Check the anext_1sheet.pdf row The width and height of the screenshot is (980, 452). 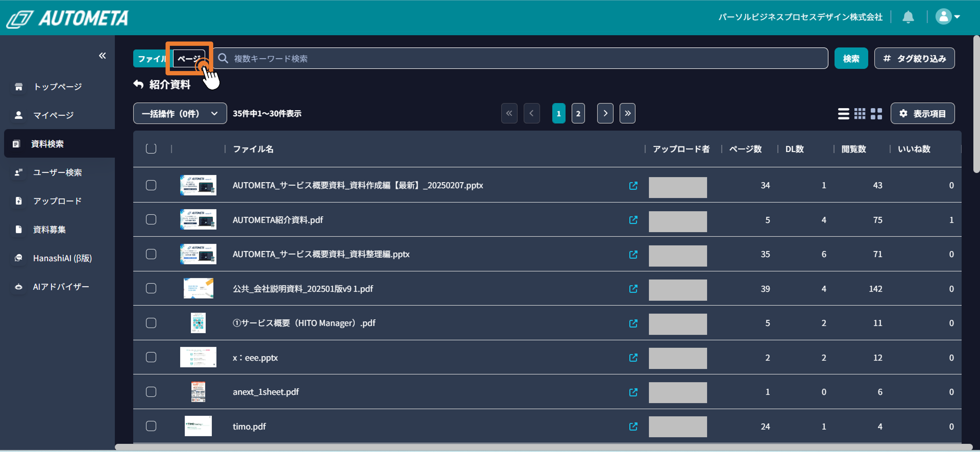151,391
